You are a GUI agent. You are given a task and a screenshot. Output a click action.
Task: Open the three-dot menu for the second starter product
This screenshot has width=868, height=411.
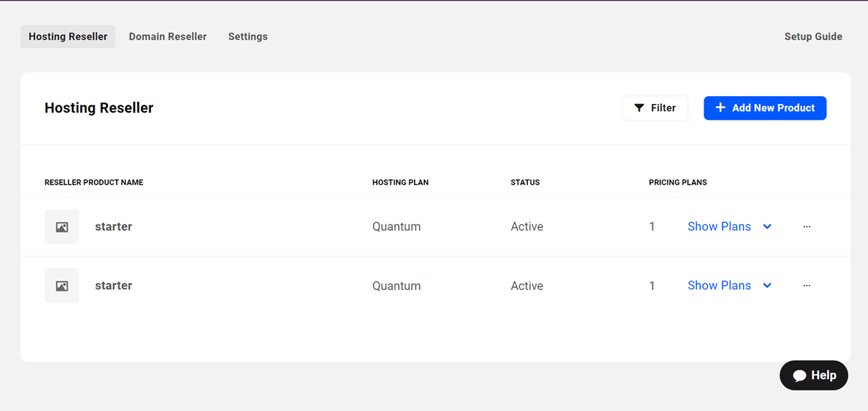coord(806,286)
